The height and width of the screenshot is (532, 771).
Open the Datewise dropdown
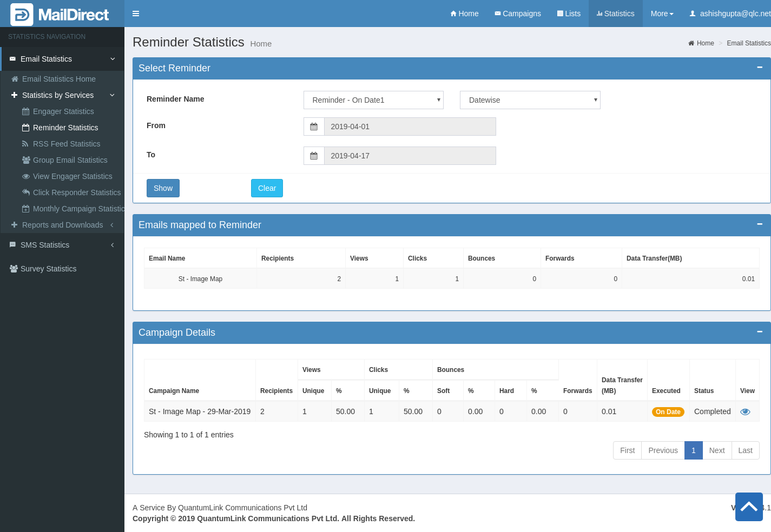point(530,100)
